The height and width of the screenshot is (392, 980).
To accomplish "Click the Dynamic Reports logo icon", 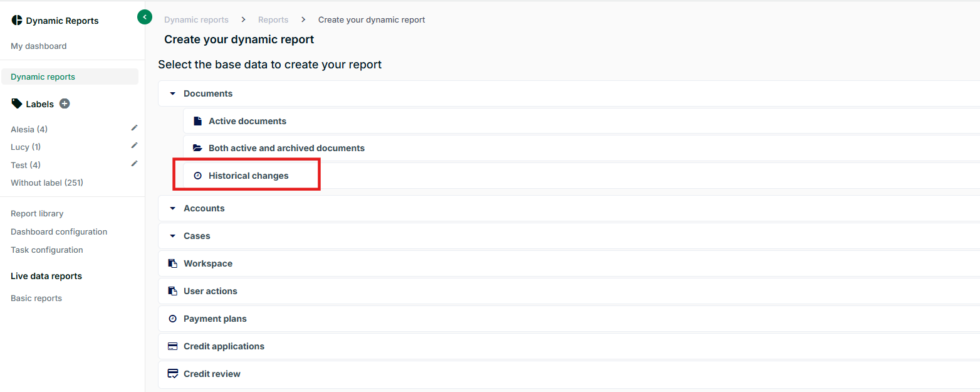I will [x=16, y=20].
